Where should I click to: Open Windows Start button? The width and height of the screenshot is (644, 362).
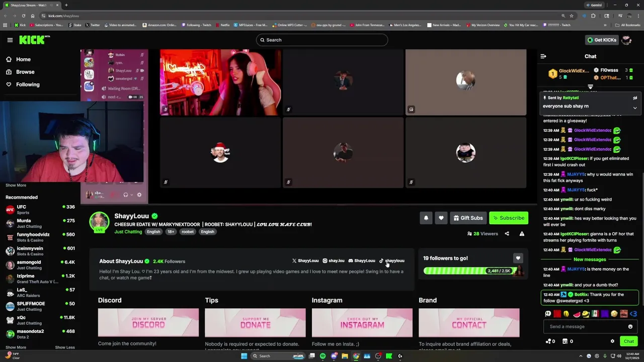(x=244, y=356)
